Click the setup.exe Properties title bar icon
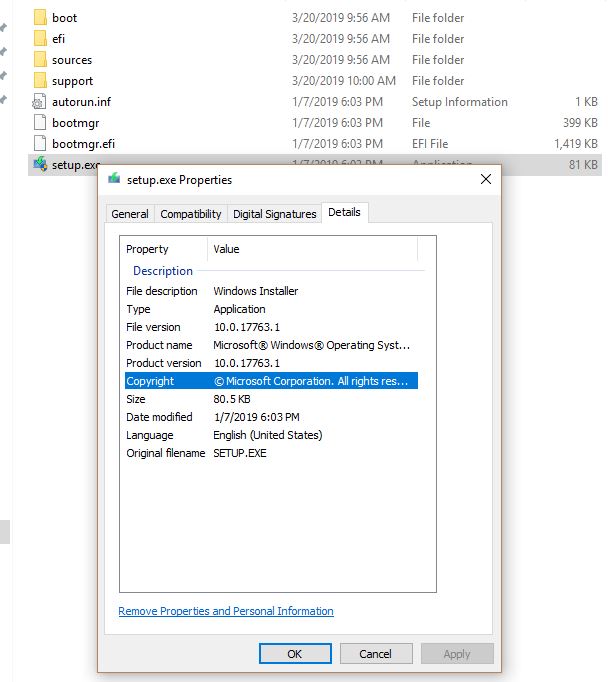Image resolution: width=608 pixels, height=682 pixels. (x=114, y=179)
